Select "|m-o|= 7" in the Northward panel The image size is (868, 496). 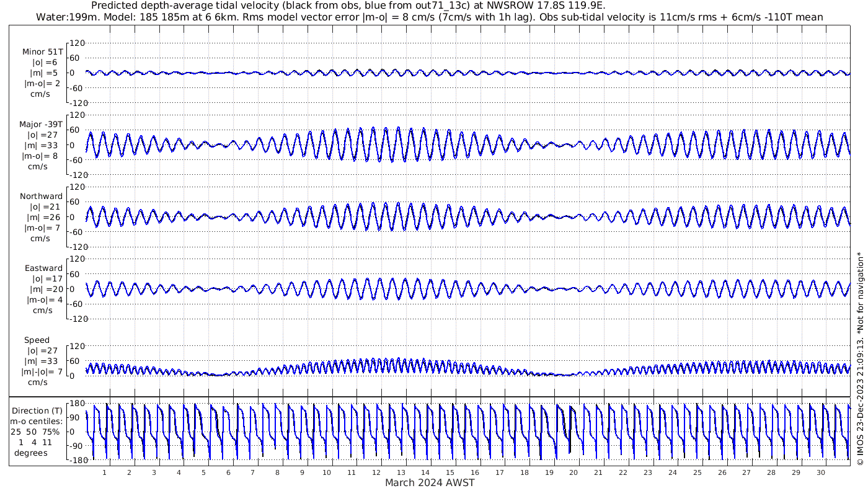pos(41,228)
